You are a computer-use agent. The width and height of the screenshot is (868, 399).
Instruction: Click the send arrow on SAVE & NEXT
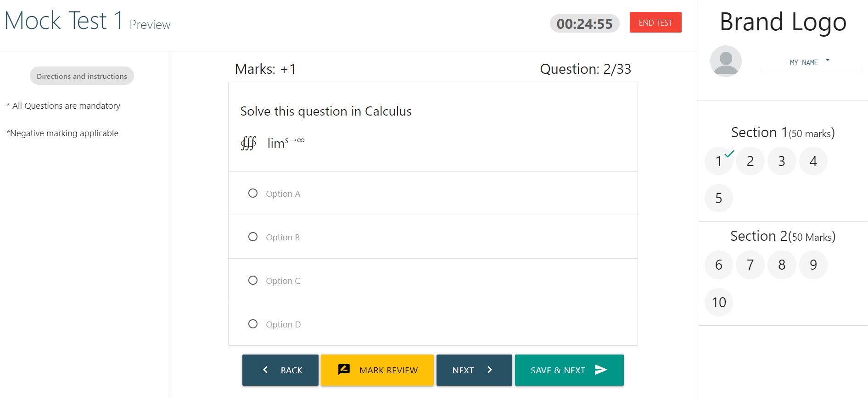[x=600, y=369]
